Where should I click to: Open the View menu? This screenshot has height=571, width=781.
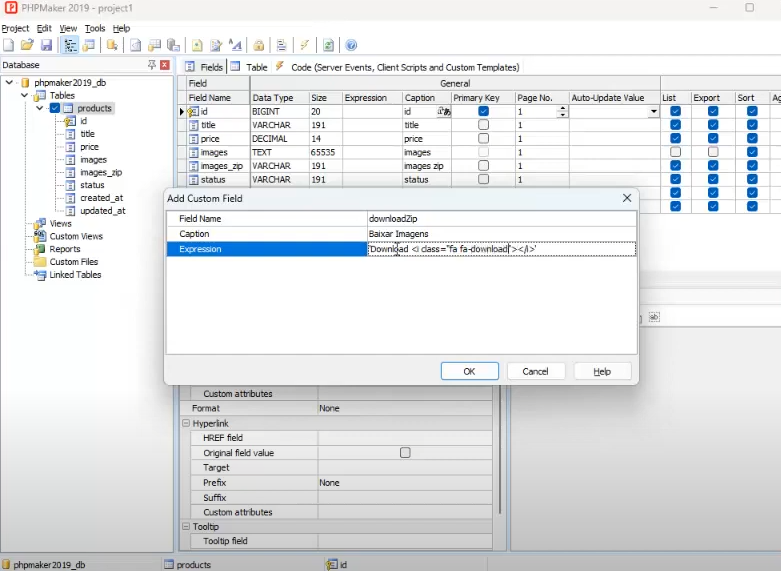(x=68, y=28)
